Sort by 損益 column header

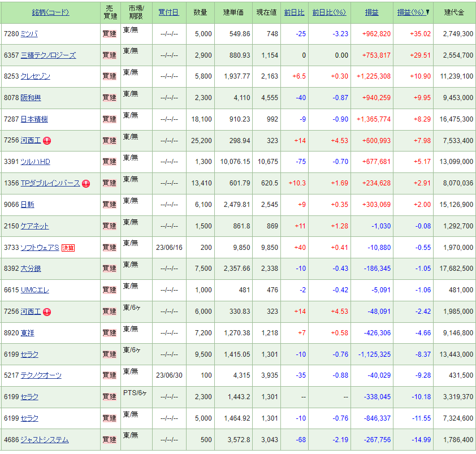coord(371,12)
